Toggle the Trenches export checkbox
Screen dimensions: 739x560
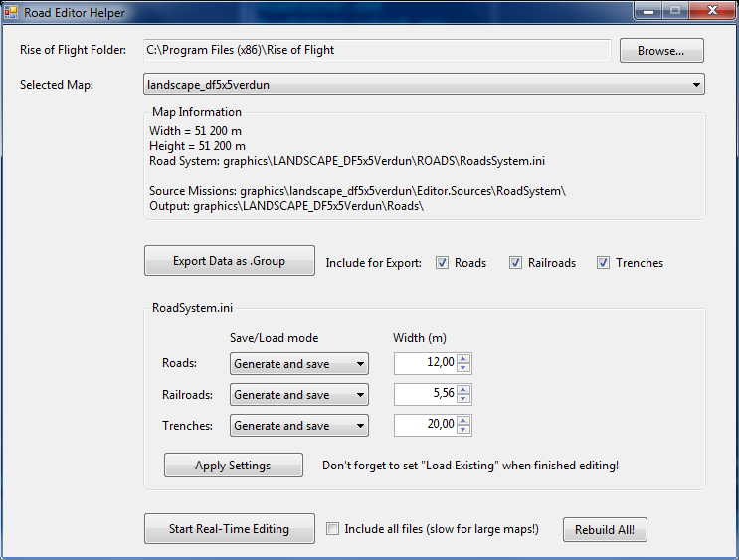[x=603, y=262]
